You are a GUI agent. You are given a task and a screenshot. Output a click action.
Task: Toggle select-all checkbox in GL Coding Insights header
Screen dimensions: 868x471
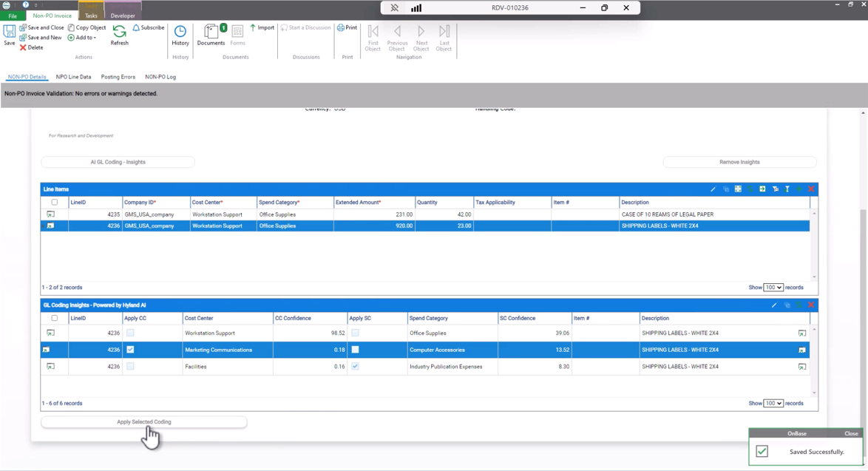coord(54,318)
